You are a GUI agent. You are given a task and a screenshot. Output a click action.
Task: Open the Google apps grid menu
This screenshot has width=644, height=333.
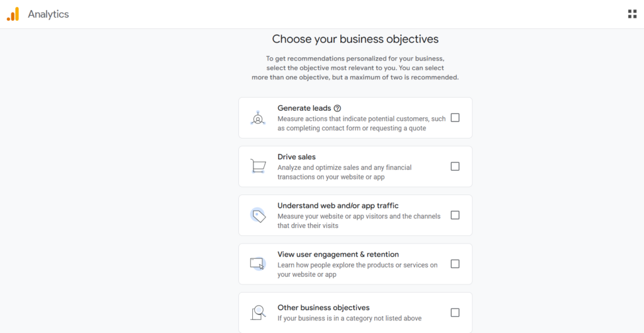click(632, 14)
